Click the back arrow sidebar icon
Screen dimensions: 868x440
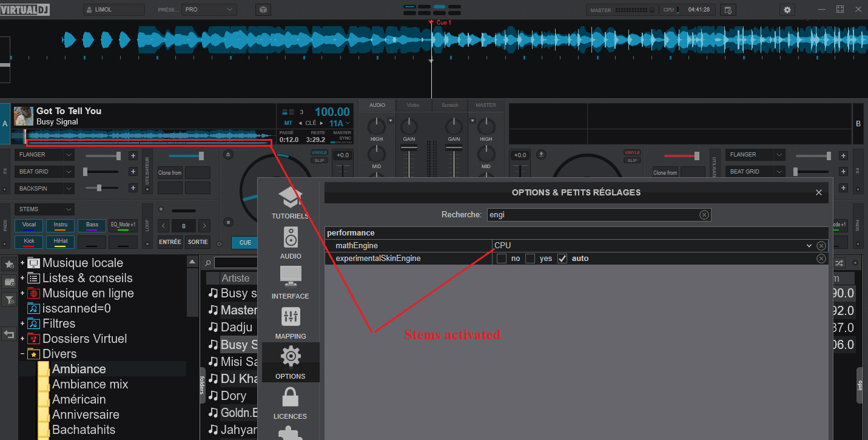click(9, 334)
